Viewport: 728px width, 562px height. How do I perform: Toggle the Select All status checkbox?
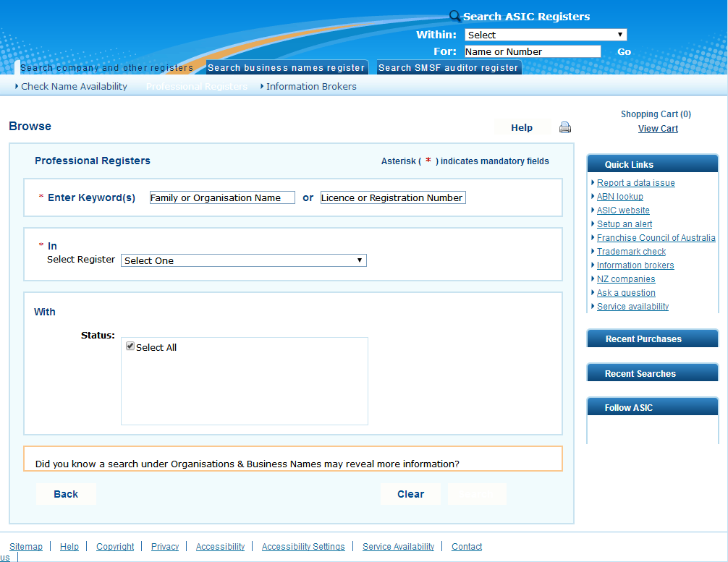click(130, 346)
